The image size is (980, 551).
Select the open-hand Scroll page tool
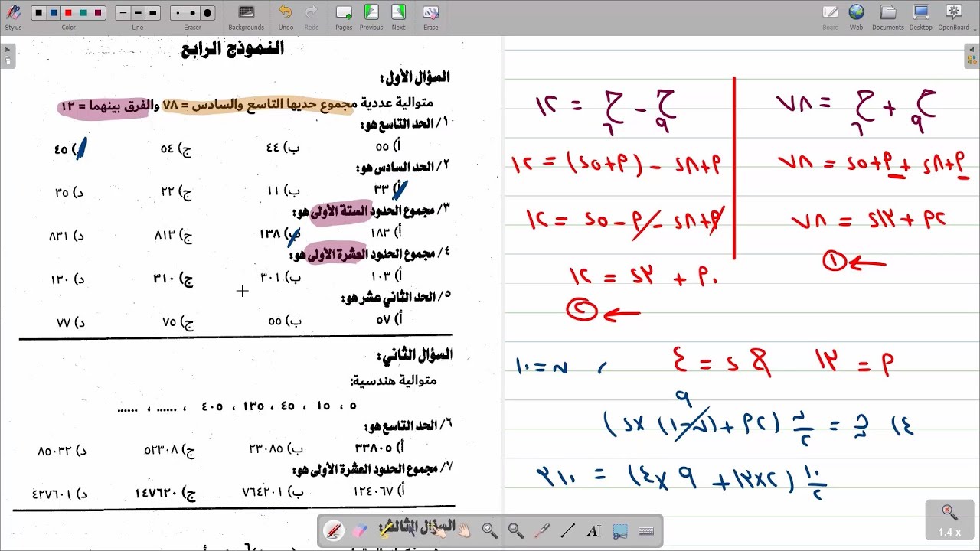(464, 530)
